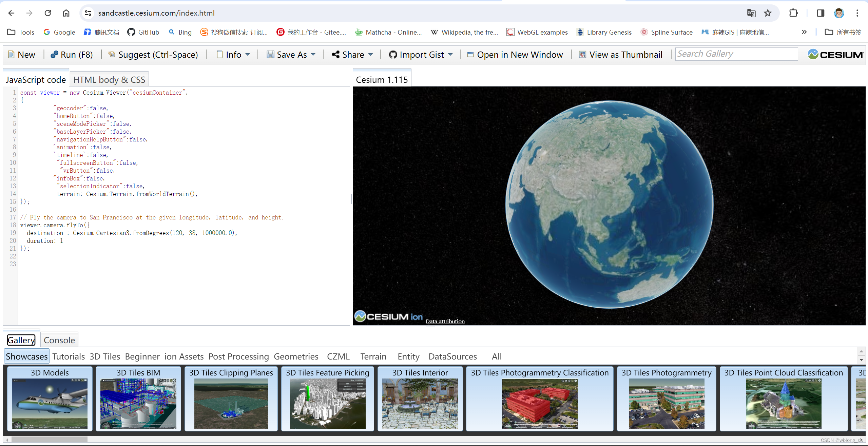868x446 pixels.
Task: Click View as Thumbnail
Action: pyautogui.click(x=620, y=54)
